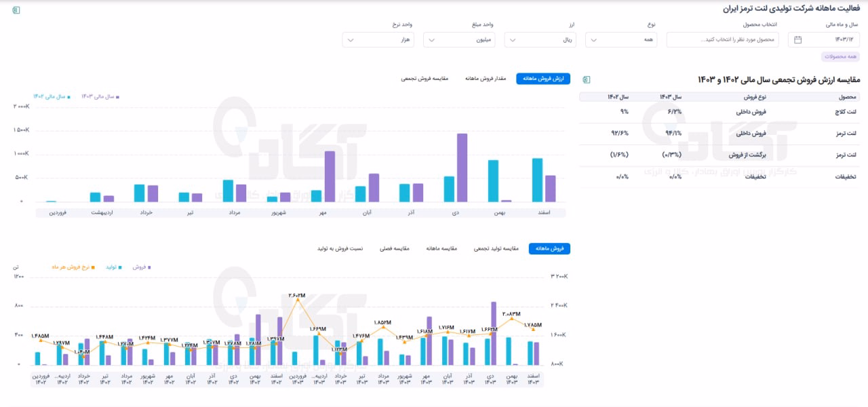Click the لنت کلاج product cell
This screenshot has height=407, width=868.
(846, 112)
